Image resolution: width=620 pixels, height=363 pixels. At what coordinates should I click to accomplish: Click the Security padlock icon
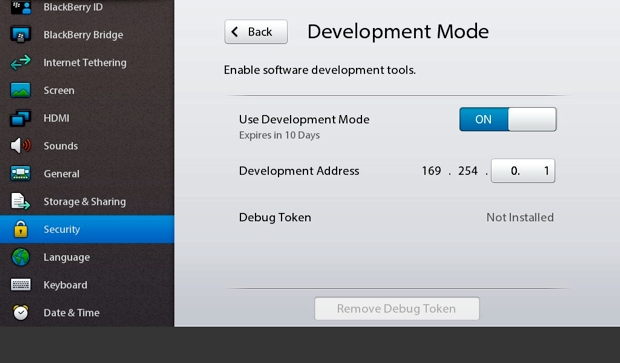(21, 229)
